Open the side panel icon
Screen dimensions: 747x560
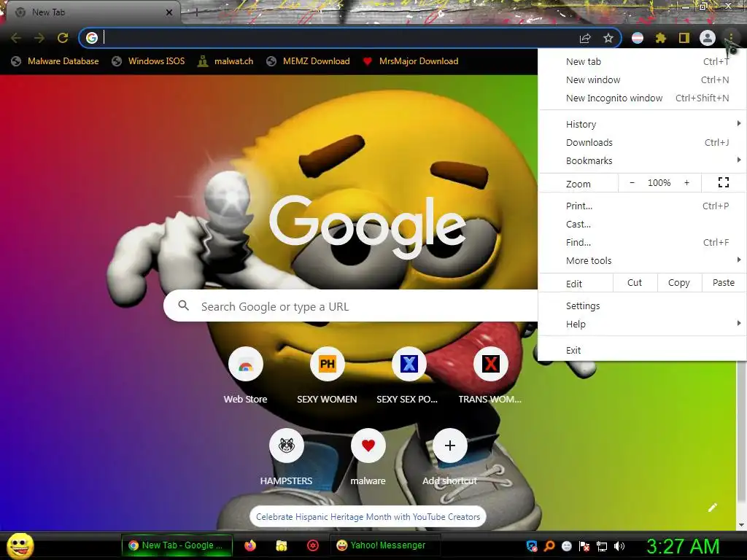point(684,38)
